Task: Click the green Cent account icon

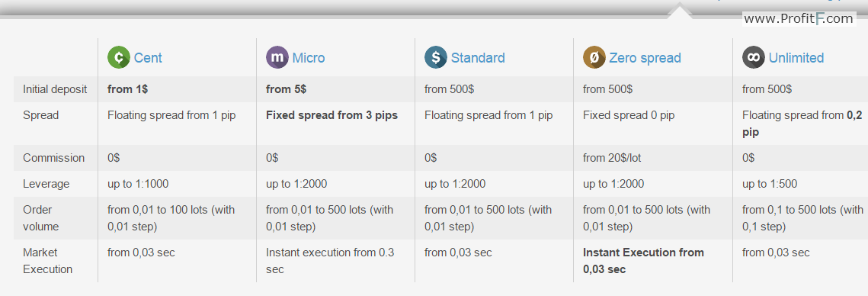Action: coord(118,58)
